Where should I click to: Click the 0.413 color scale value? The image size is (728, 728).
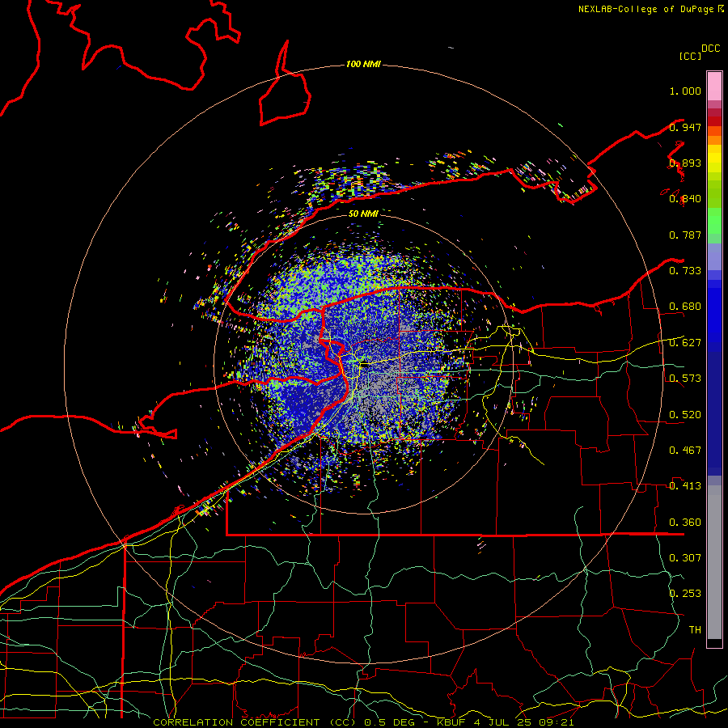685,486
